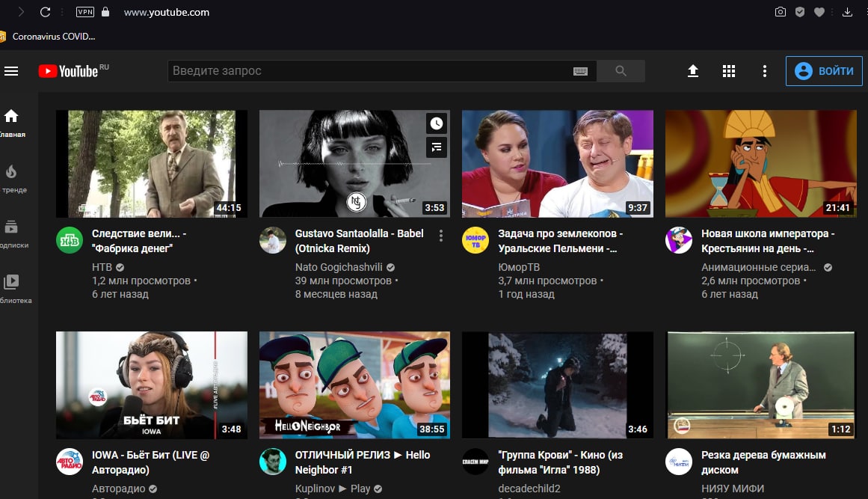Open title Gustavo Santaolalla - Babel (Otnicka Remix)
Screen dimensions: 868x499
(x=360, y=241)
